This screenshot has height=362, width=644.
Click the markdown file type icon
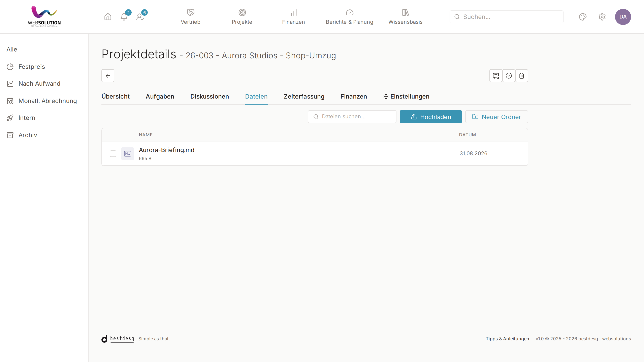point(128,153)
